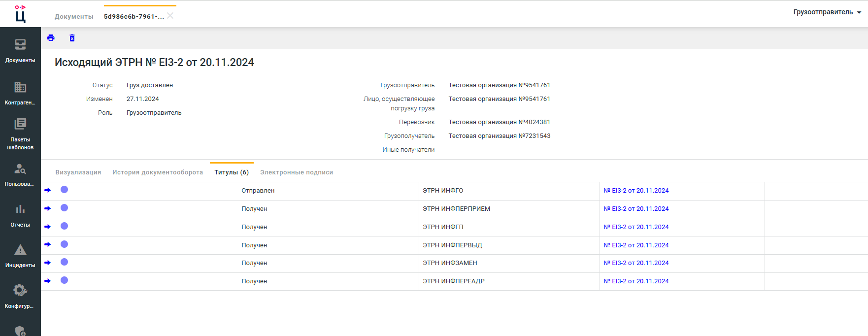Open document link in ЭТРН ИНФПЕРЕАДР row

(x=636, y=281)
